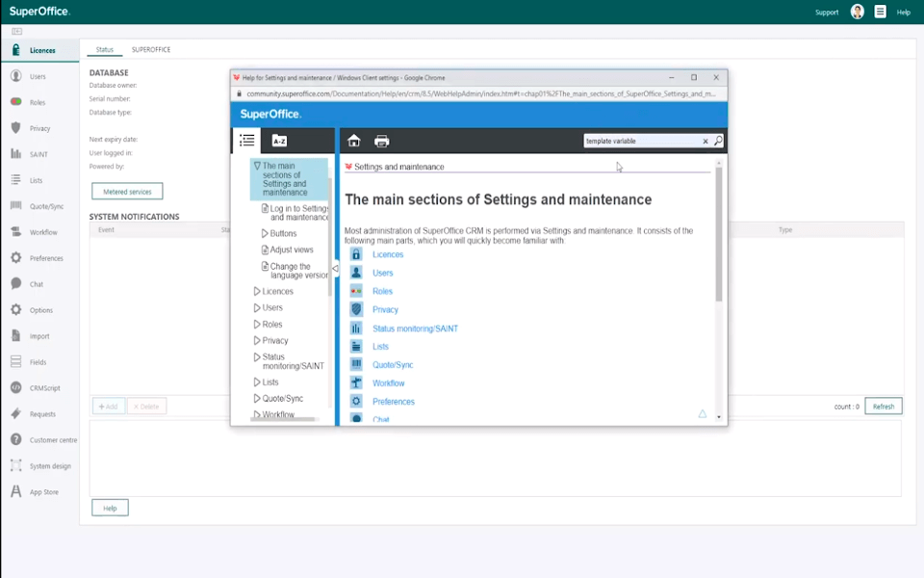Click the help tree horizontal scrollbar

tap(285, 419)
